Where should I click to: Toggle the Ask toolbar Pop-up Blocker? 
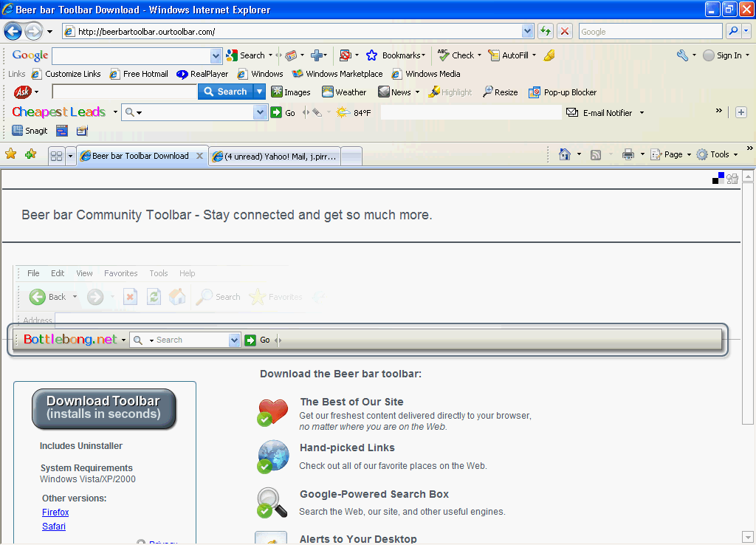pos(563,92)
